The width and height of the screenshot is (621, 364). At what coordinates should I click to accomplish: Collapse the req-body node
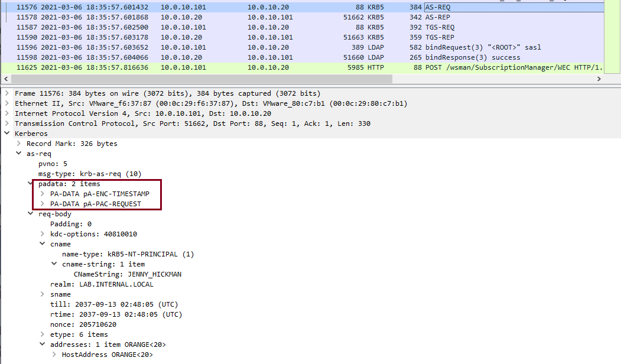31,214
